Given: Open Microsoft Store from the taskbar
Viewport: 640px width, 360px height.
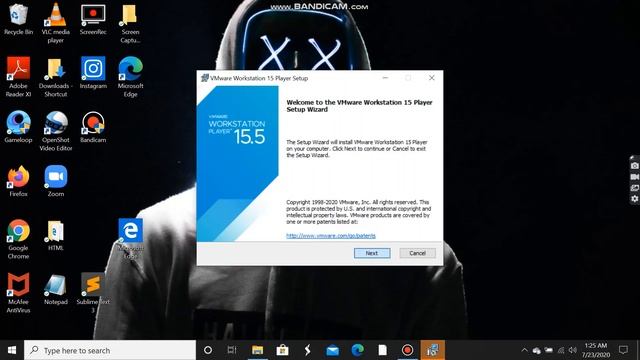Looking at the screenshot, I should 282,350.
